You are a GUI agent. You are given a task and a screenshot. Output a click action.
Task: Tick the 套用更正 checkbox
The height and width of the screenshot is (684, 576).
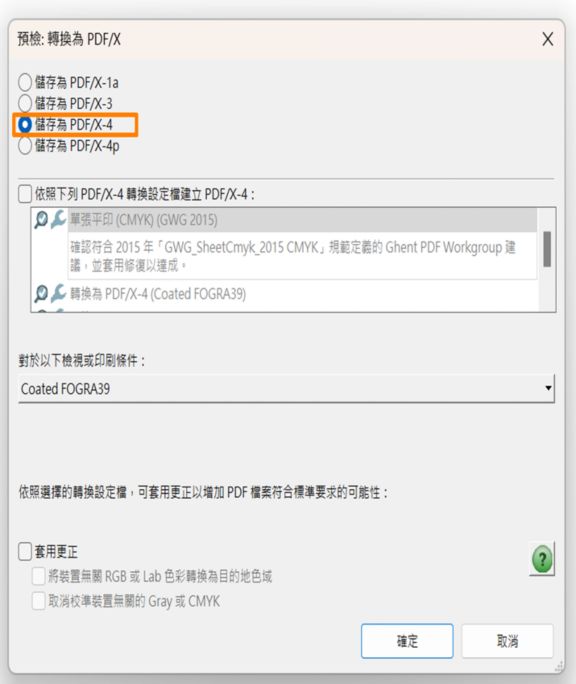(x=25, y=551)
